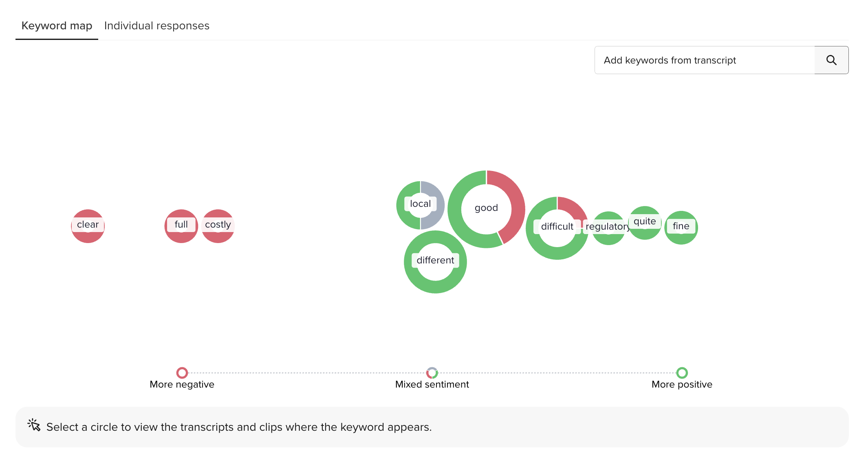Select the red 'costly' keyword bubble
Image resolution: width=868 pixels, height=469 pixels.
coord(218,225)
